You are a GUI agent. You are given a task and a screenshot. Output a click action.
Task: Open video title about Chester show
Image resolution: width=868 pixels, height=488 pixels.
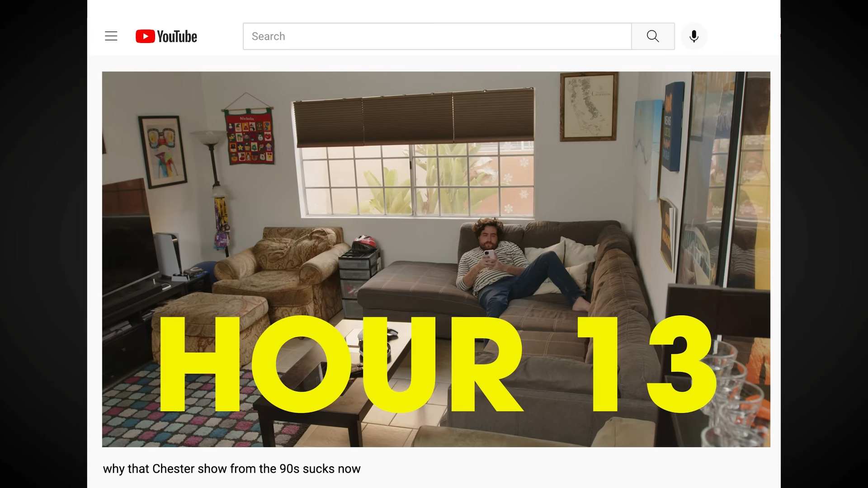(231, 469)
